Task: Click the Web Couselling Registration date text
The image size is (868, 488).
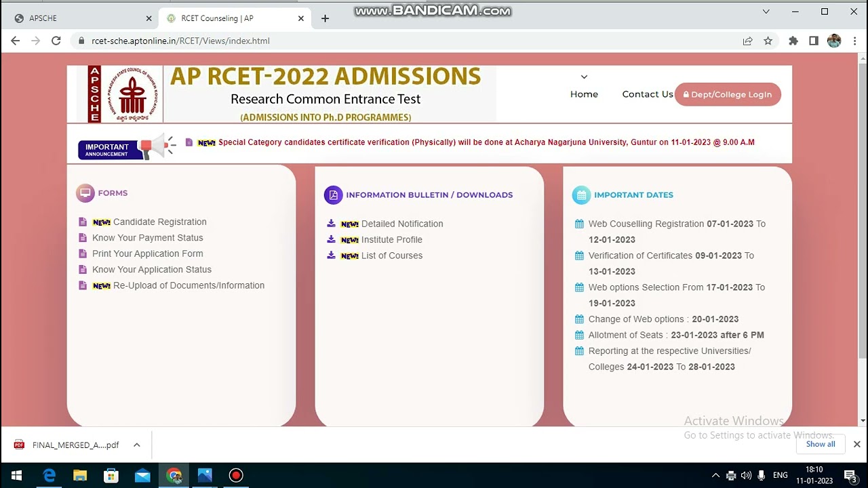Action: [677, 232]
